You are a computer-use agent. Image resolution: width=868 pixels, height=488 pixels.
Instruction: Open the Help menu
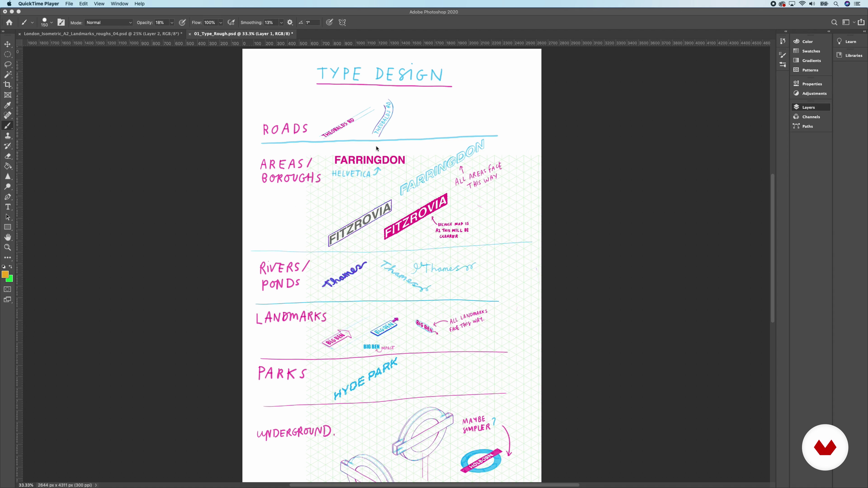tap(139, 4)
